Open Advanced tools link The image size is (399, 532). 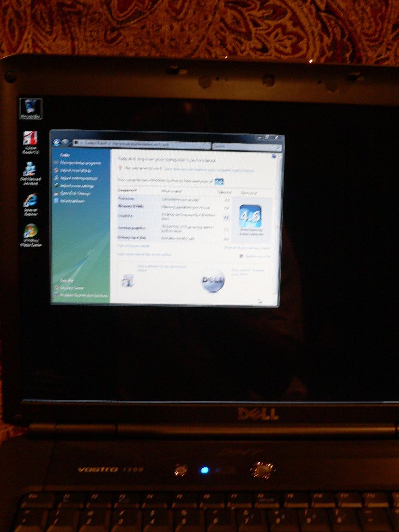(72, 201)
